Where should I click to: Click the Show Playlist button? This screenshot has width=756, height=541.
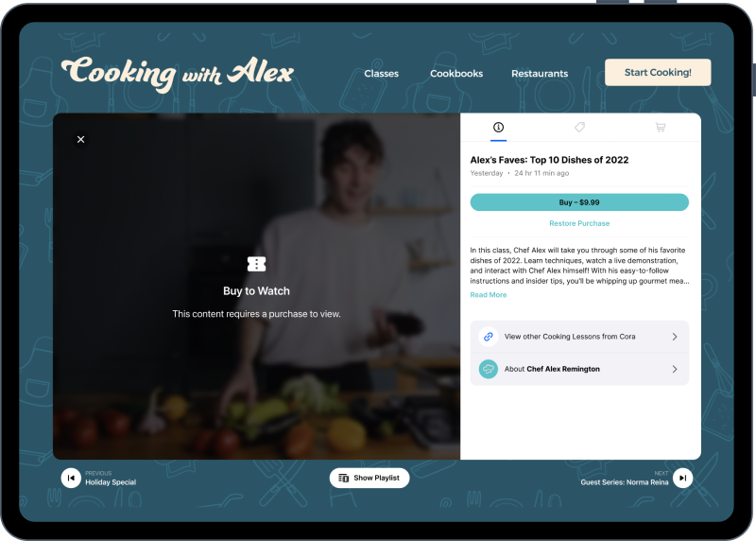pos(369,478)
